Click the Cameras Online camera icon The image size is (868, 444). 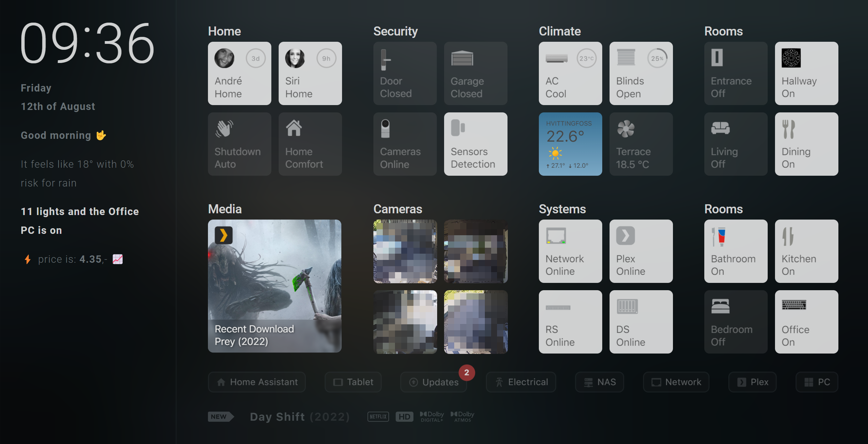click(x=385, y=129)
